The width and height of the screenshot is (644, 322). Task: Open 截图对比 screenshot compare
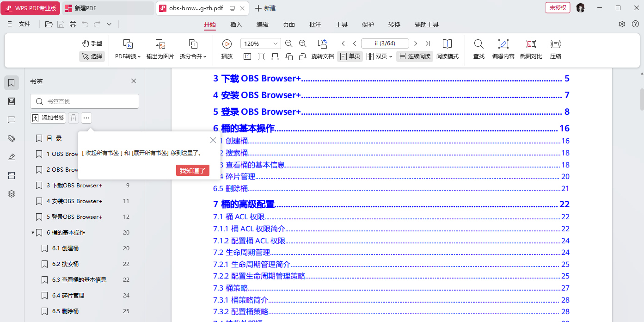pyautogui.click(x=531, y=50)
